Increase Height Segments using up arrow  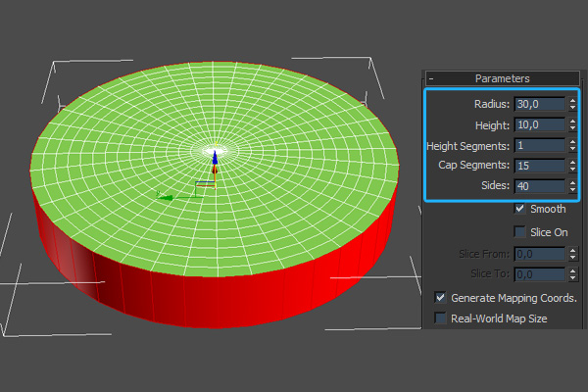[x=572, y=142]
